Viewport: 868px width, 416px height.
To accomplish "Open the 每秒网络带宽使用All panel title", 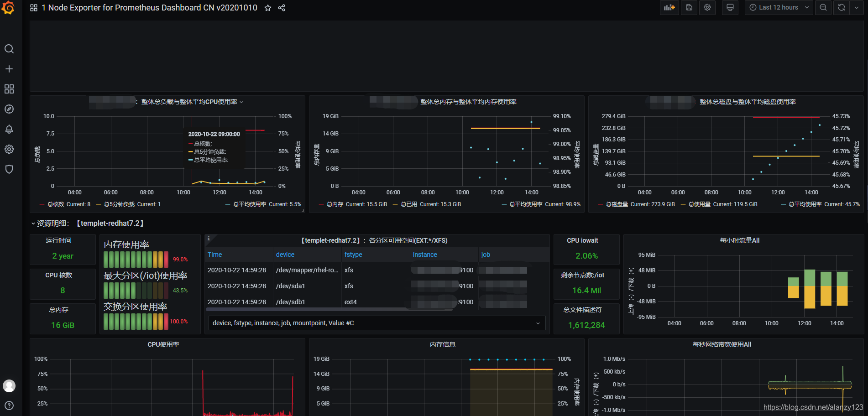I will coord(722,344).
